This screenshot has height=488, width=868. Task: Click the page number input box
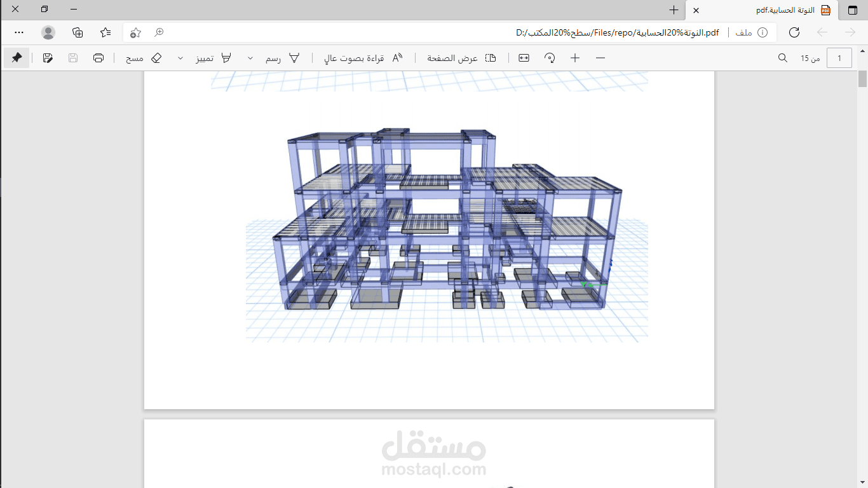tap(839, 58)
